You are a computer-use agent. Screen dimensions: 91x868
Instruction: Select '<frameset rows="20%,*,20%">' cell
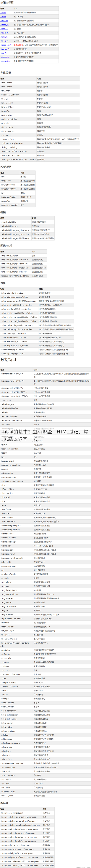[x=17, y=396]
